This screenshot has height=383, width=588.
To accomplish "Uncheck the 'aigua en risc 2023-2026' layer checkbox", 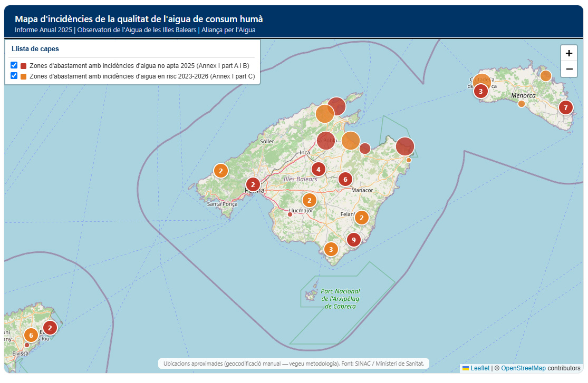I will (x=14, y=76).
